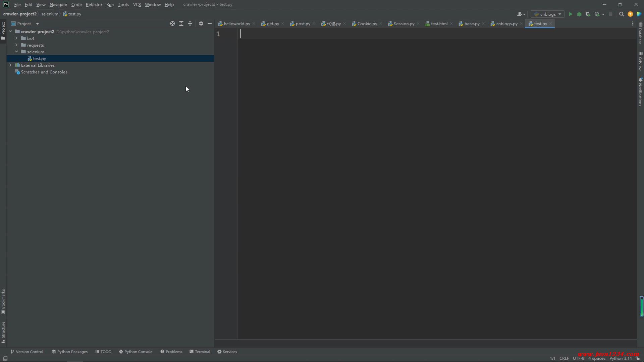Open the SciView side panel

tap(640, 61)
